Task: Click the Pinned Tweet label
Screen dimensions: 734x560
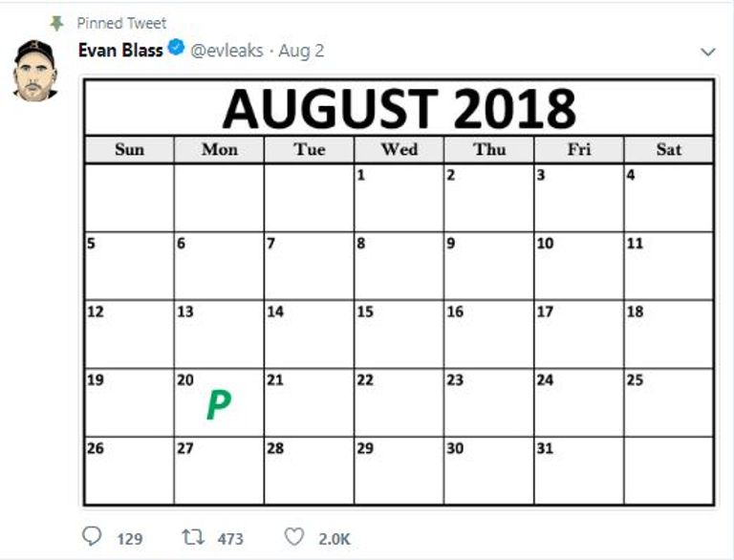Action: coord(121,23)
